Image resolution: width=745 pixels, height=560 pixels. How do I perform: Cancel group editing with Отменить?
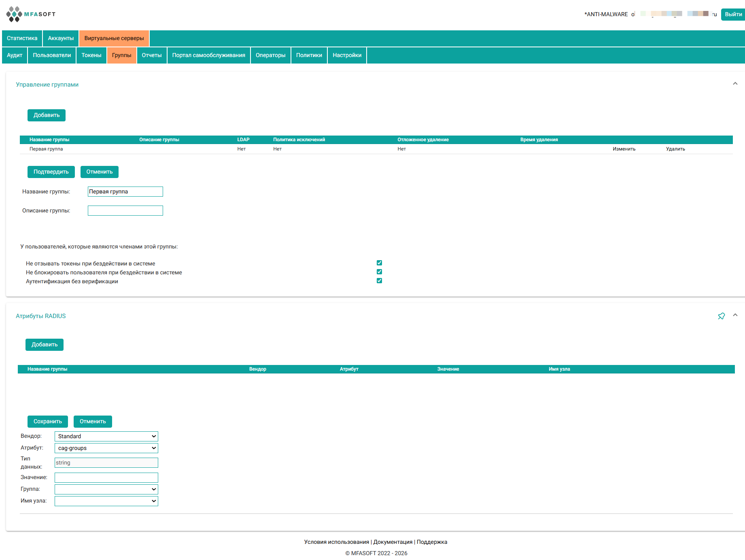[x=100, y=172]
